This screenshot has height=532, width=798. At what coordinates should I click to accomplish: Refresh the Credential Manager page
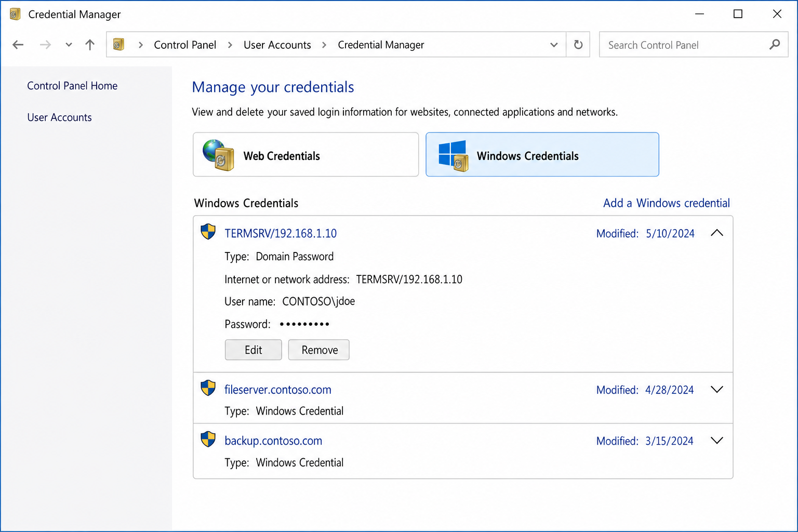[x=578, y=45]
